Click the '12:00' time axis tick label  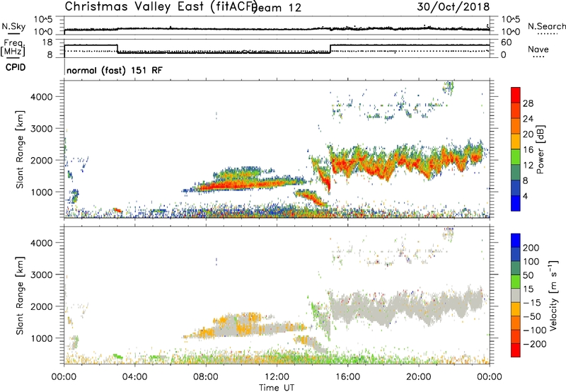[x=277, y=377]
